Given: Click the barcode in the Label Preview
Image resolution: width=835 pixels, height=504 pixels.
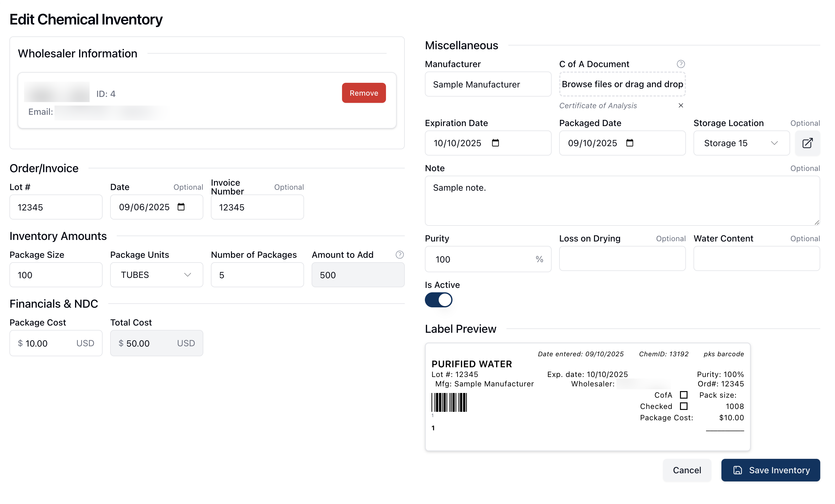Looking at the screenshot, I should 449,402.
